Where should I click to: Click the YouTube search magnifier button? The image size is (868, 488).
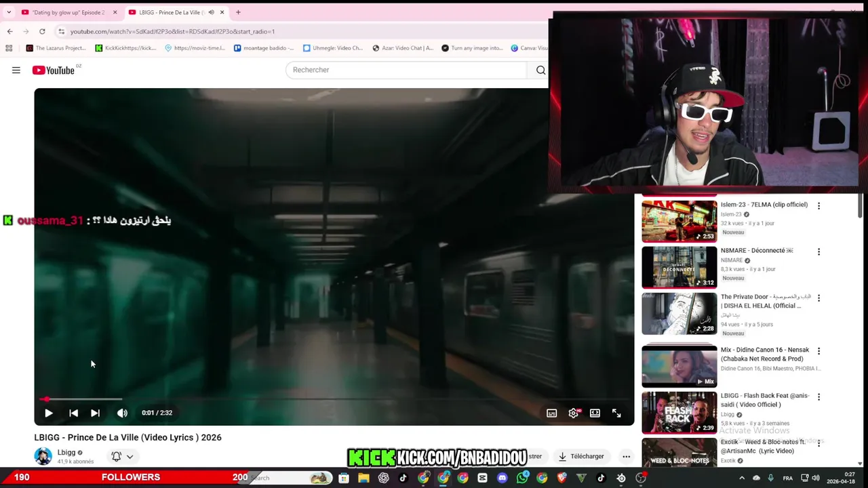[x=540, y=70]
